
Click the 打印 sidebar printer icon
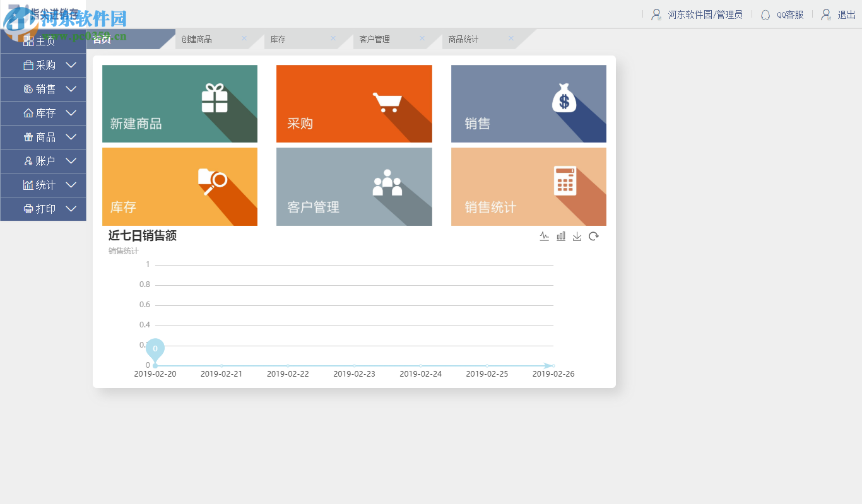tap(28, 209)
